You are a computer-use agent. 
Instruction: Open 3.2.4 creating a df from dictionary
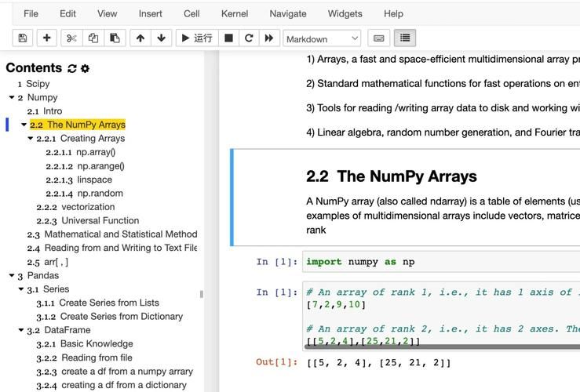111,385
